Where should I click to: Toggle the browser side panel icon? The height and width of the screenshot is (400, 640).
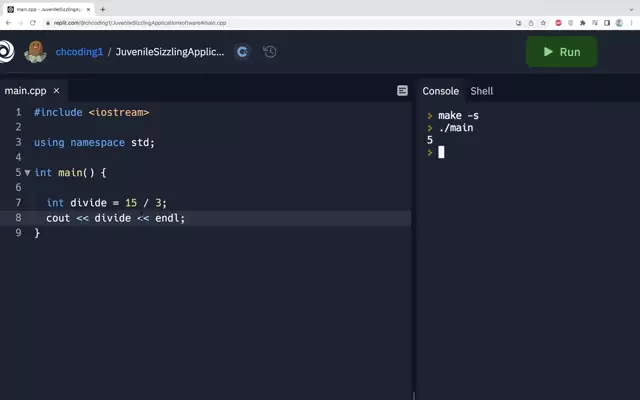[607, 23]
